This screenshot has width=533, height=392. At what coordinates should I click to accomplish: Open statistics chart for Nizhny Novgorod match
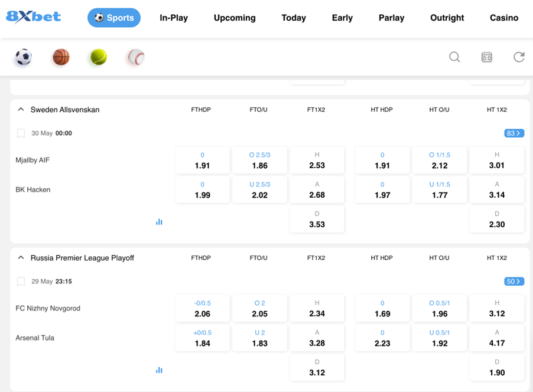[159, 370]
